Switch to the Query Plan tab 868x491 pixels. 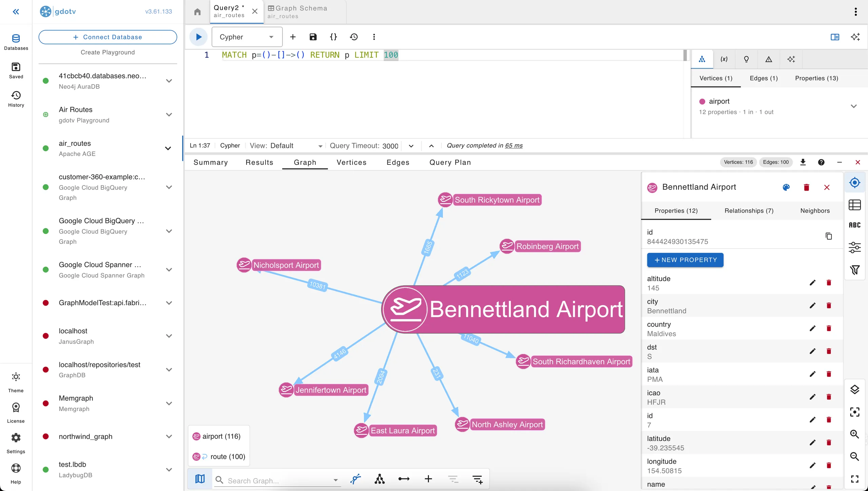click(x=450, y=162)
